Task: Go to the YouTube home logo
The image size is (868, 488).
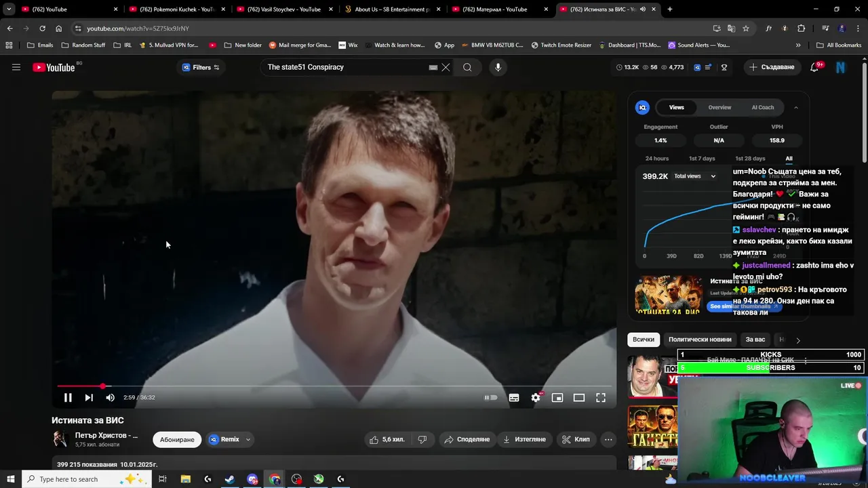Action: tap(54, 67)
